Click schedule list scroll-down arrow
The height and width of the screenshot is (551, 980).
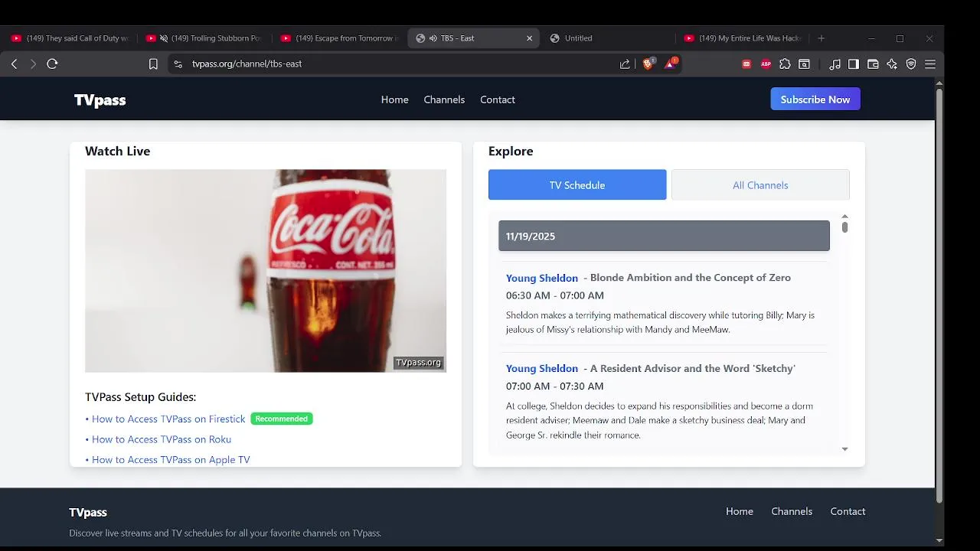point(844,449)
